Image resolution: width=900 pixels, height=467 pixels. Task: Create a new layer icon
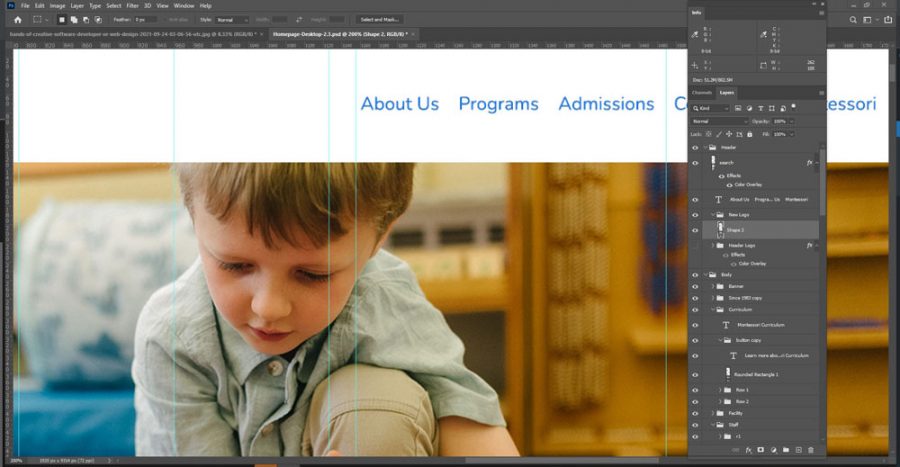[x=798, y=450]
